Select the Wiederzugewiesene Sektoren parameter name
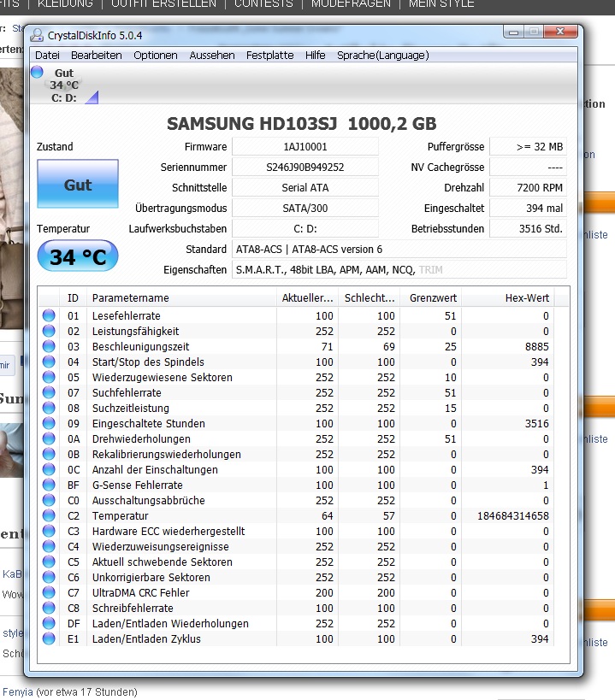 tap(163, 377)
